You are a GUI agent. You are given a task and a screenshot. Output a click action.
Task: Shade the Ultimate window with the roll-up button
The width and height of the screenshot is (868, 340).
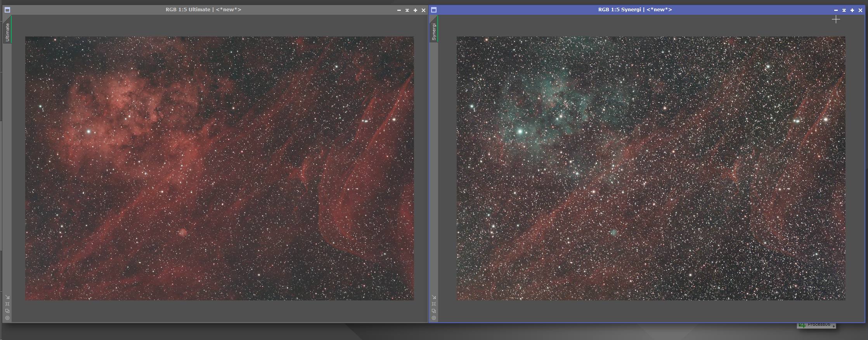tap(407, 10)
